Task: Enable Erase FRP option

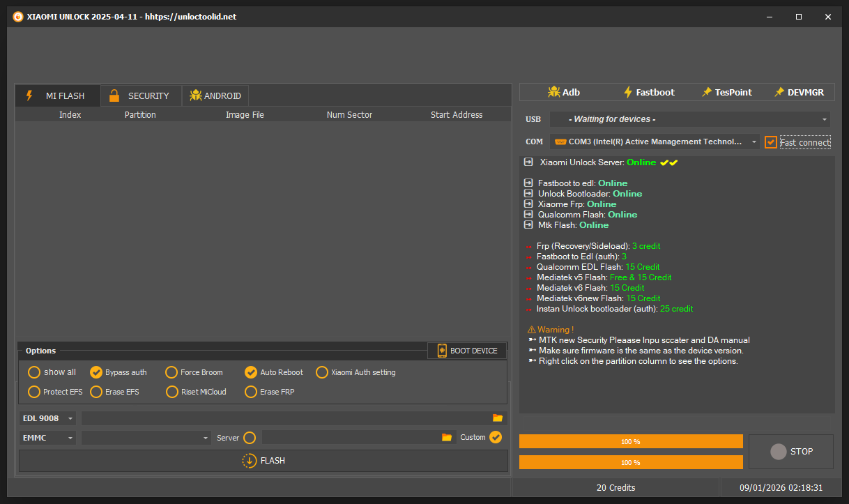Action: [250, 392]
